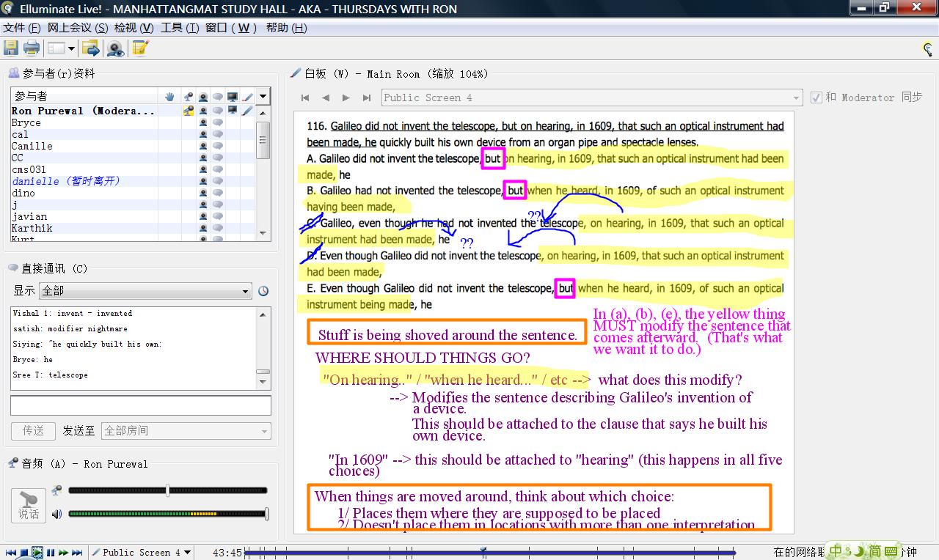
Task: Click the microphone column header icon
Action: pos(189,96)
